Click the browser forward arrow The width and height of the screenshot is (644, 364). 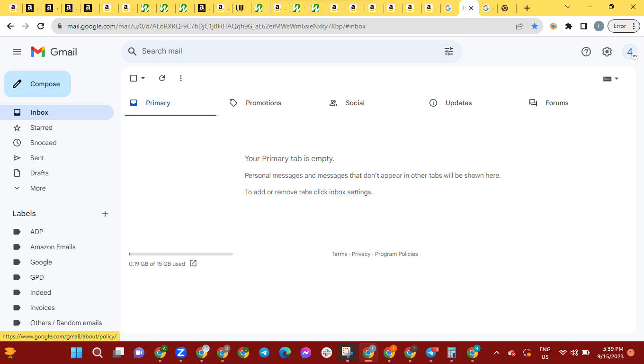click(x=26, y=26)
